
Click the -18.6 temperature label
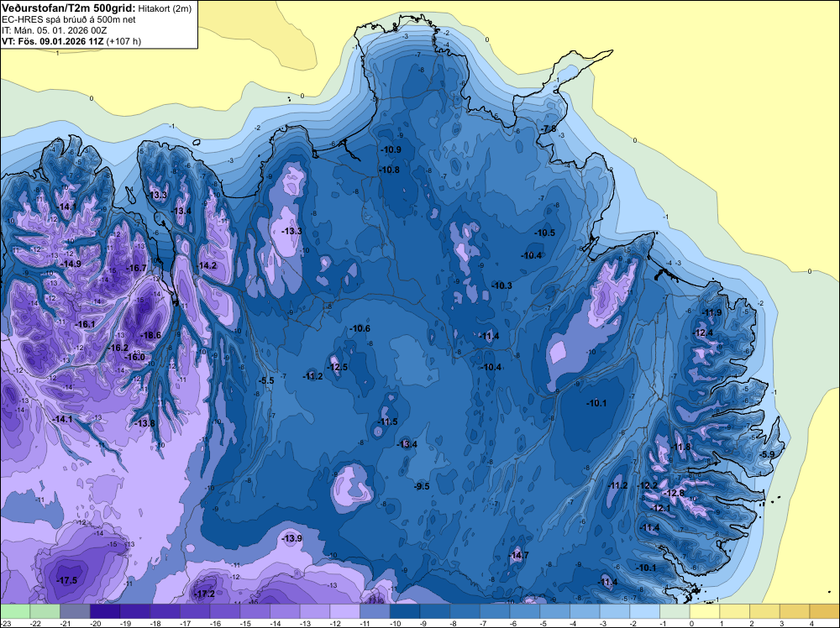pyautogui.click(x=150, y=335)
